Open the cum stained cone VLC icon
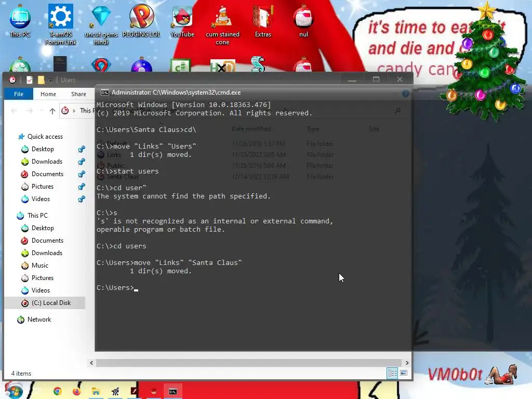Viewport: 532px width, 399px height. 222,24
